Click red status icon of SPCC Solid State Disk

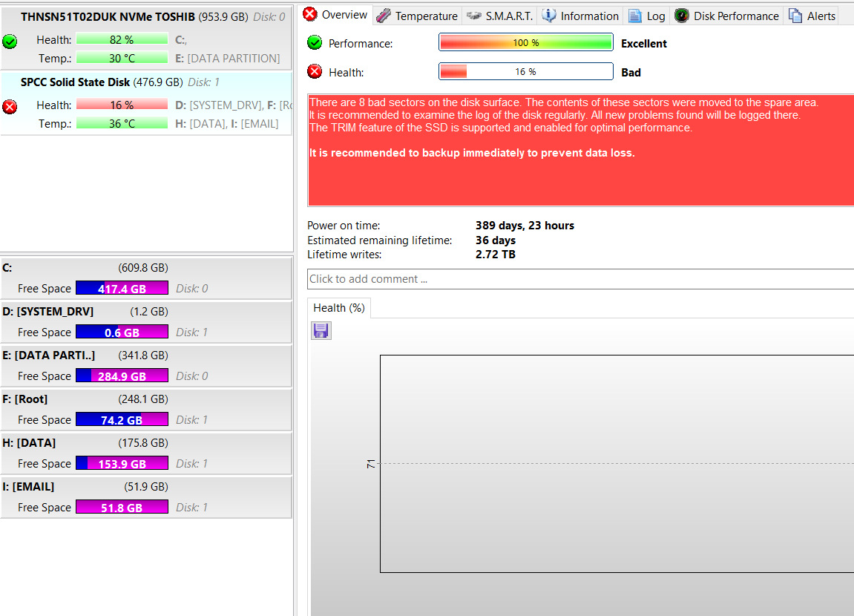pos(10,106)
